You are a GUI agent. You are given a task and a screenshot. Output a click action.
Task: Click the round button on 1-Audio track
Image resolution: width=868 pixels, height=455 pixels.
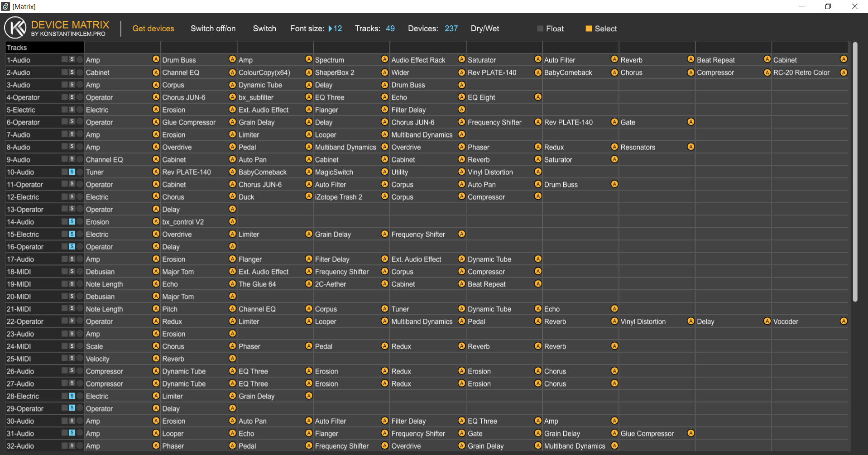pyautogui.click(x=80, y=59)
